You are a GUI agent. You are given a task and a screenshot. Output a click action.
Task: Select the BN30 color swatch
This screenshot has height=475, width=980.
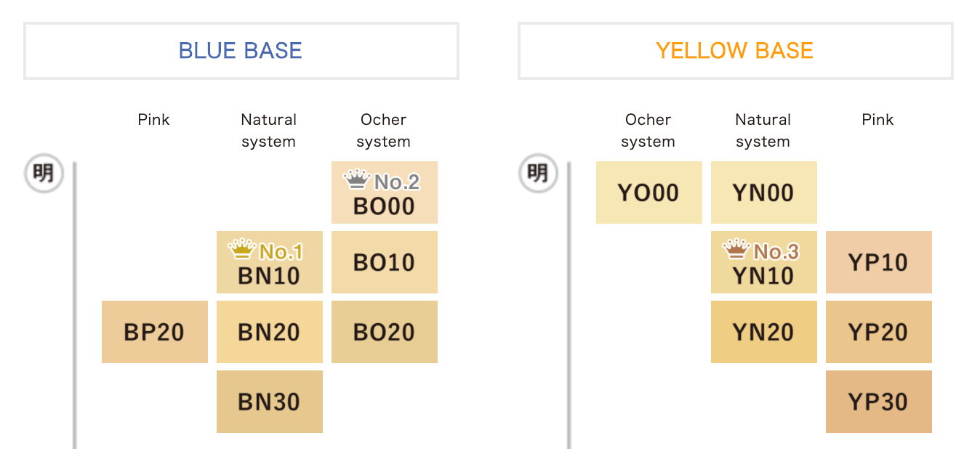270,402
